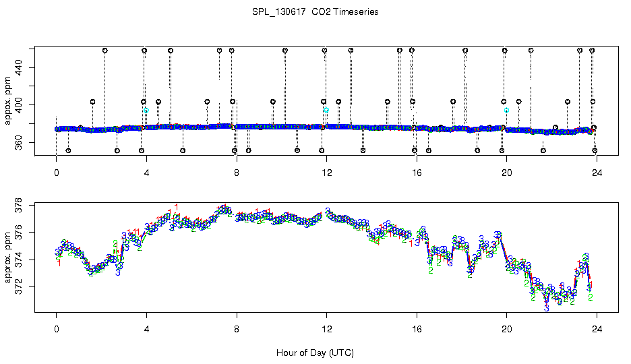
Task: Click the cyan circle marker near hour 4
Action: [x=146, y=110]
